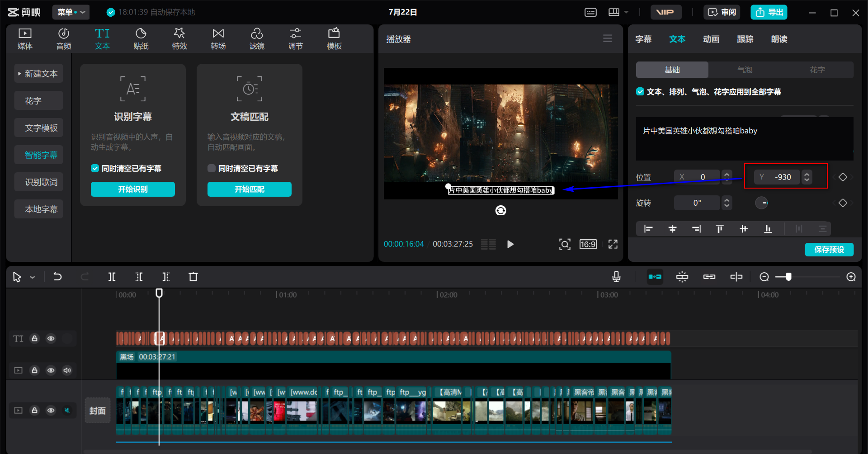
Task: Uncheck 同时清空已有字幕 under 识别字幕
Action: (x=95, y=168)
